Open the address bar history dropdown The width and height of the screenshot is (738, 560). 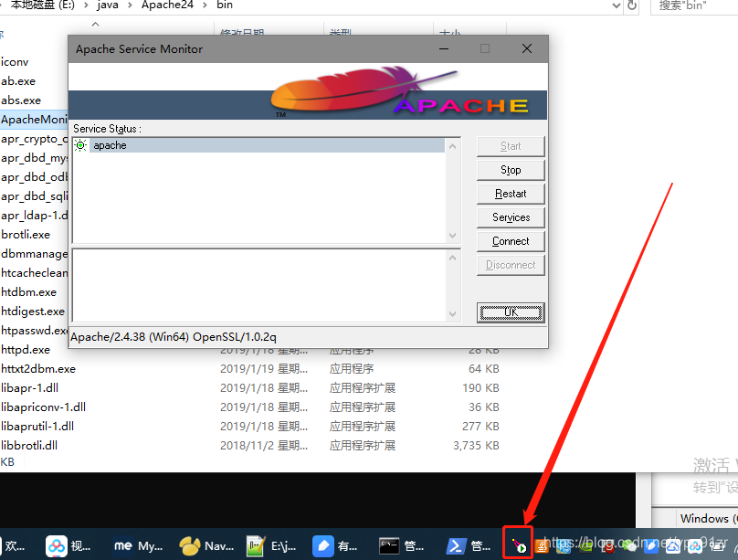(x=617, y=5)
